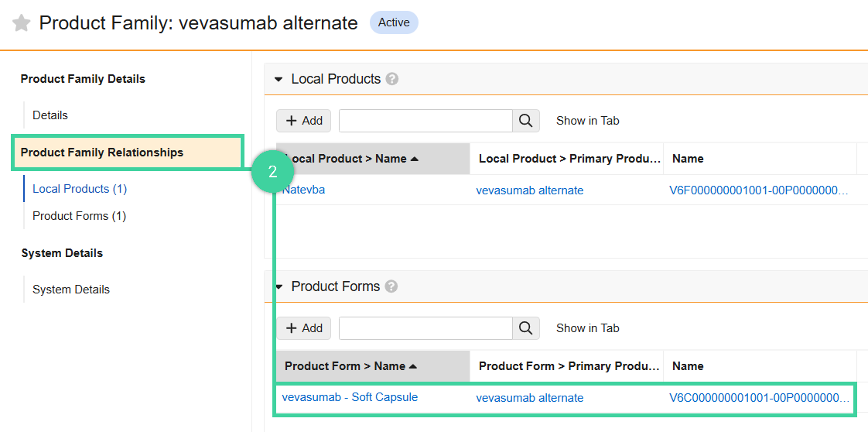
Task: Open vevasumab - Soft Capsule link
Action: [x=350, y=397]
